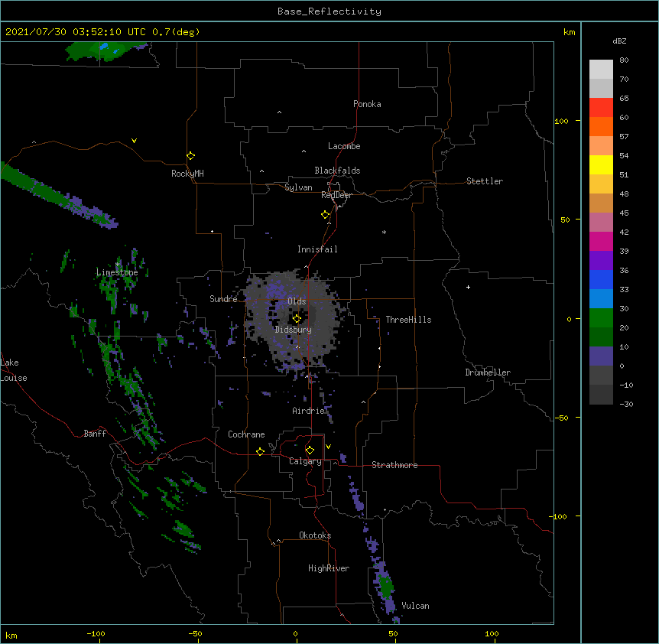Click the yellow V marker east of Calgary
659x644 pixels.
coord(328,447)
